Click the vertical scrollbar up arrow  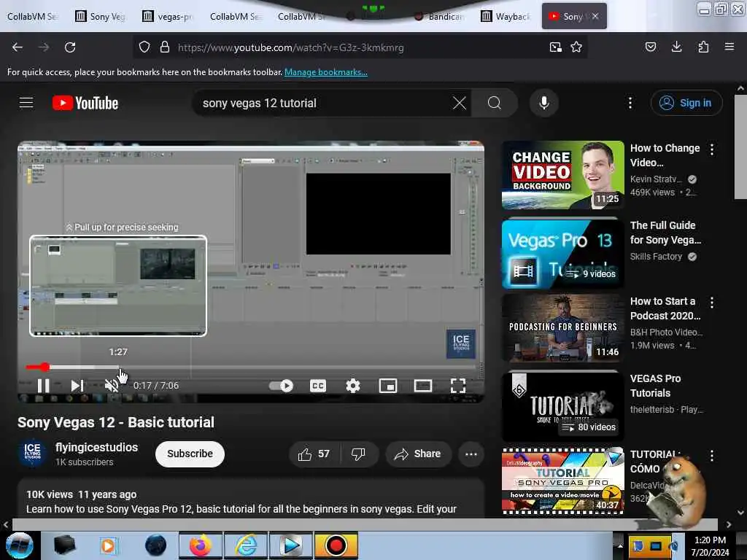[740, 88]
